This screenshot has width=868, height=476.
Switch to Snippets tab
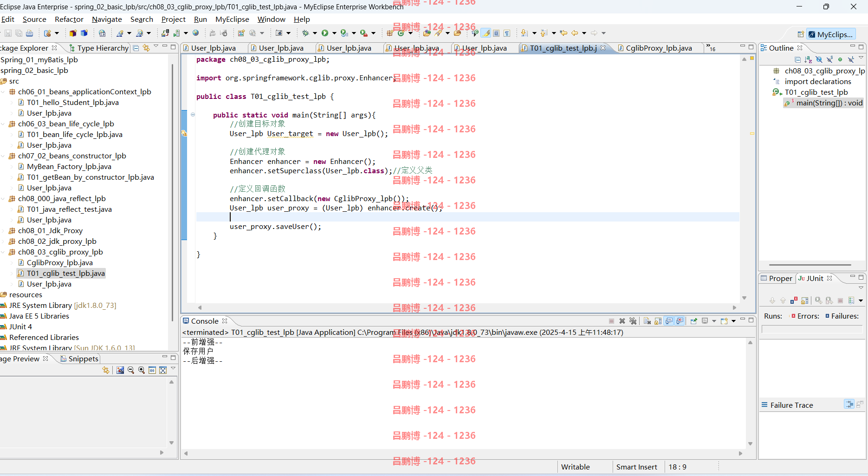tap(79, 359)
